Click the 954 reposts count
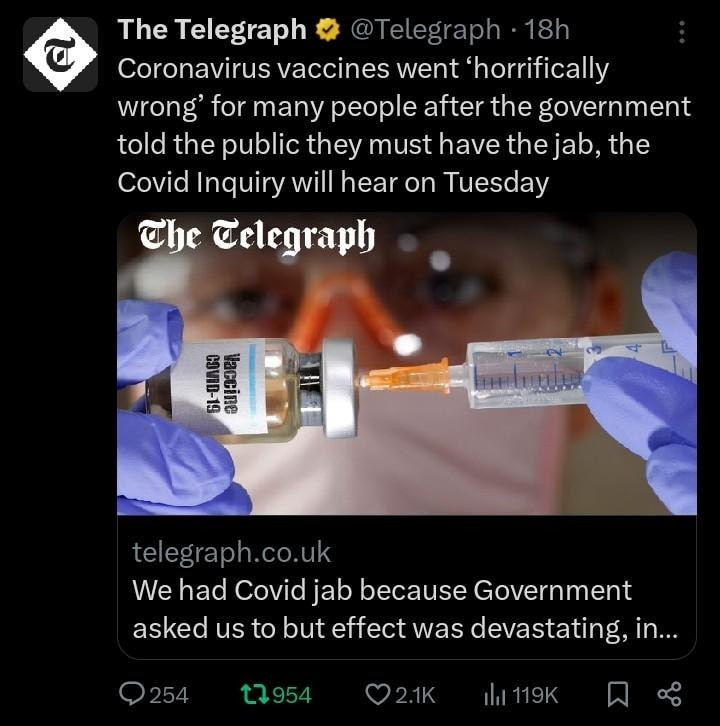720x726 pixels. pos(292,695)
